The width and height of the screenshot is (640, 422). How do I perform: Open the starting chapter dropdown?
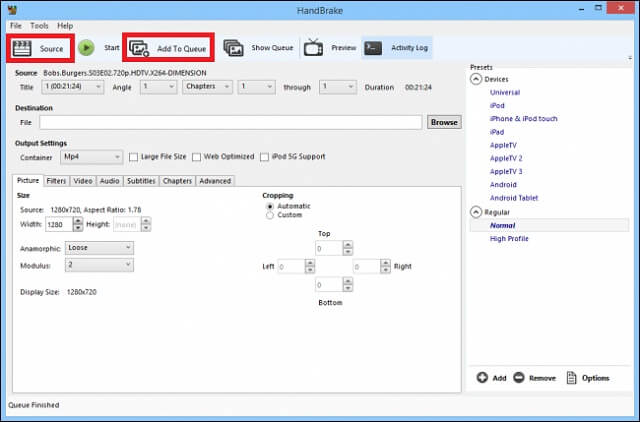pyautogui.click(x=256, y=87)
